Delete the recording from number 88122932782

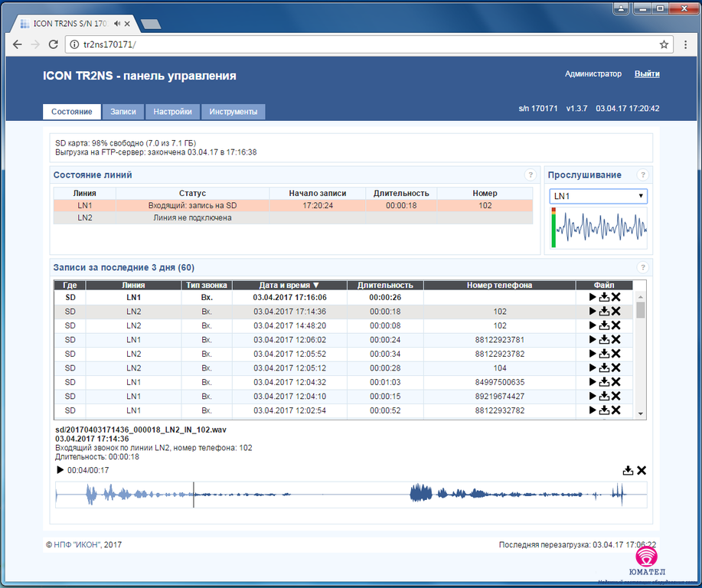(616, 410)
